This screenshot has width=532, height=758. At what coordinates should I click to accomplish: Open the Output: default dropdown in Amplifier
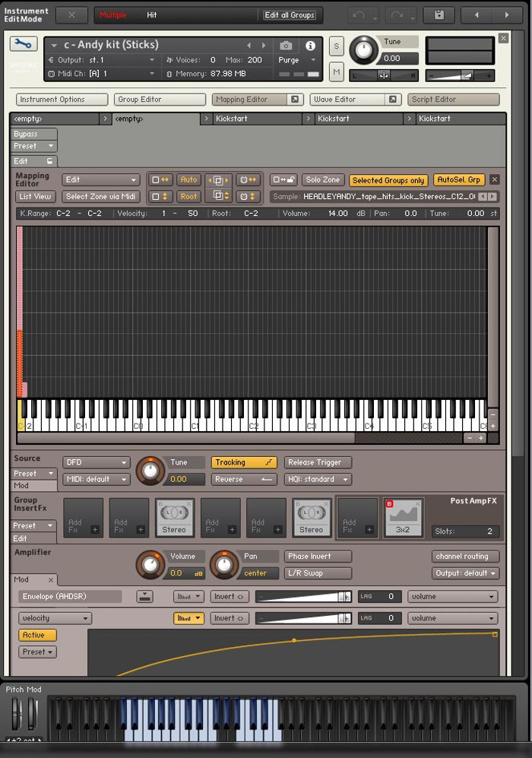pyautogui.click(x=465, y=573)
